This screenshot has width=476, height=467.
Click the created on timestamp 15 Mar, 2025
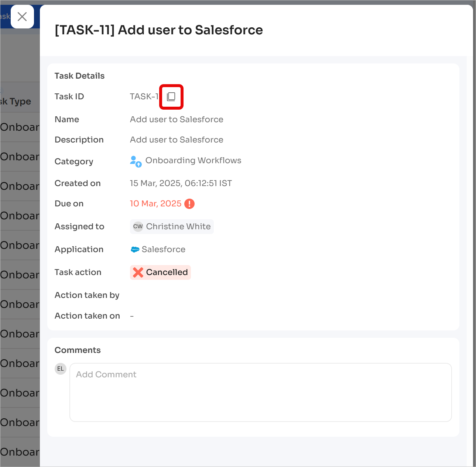tap(181, 183)
